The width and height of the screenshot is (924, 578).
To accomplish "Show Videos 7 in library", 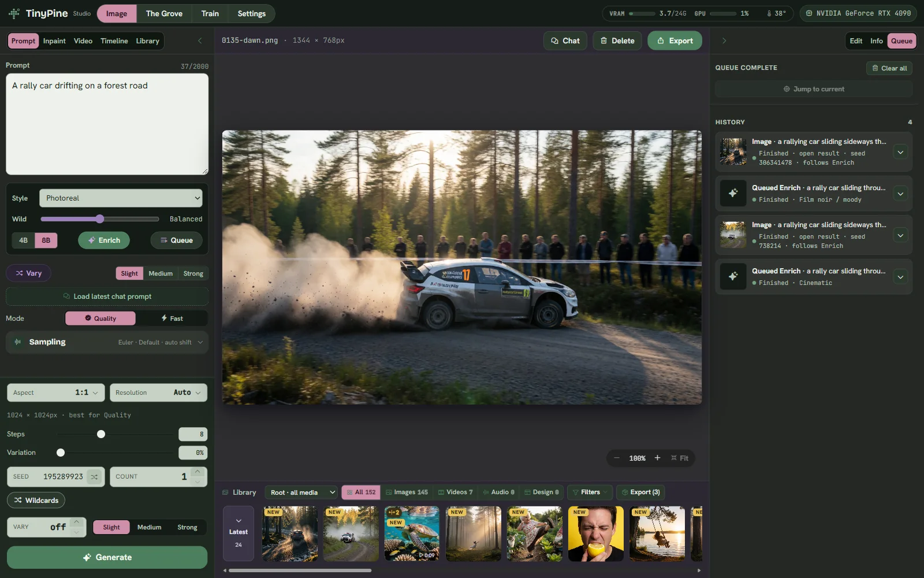I will tap(455, 492).
